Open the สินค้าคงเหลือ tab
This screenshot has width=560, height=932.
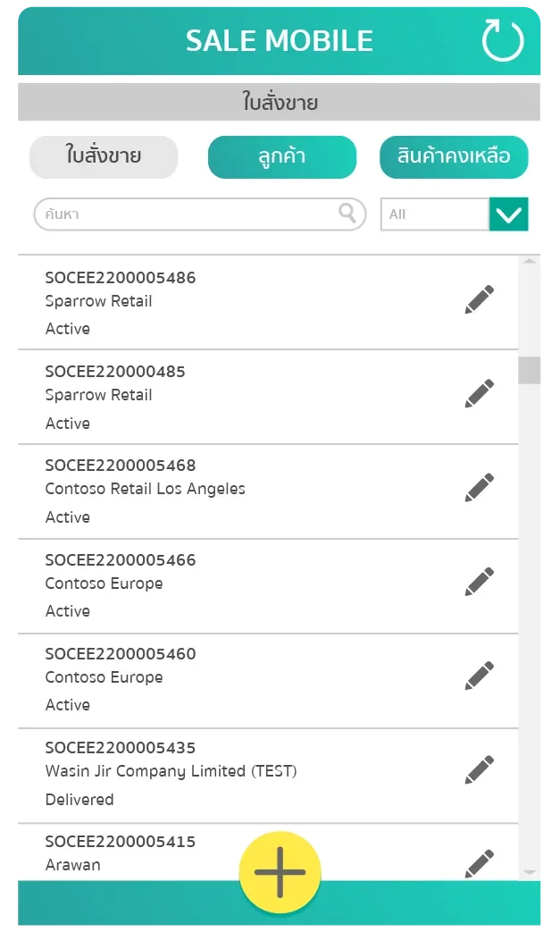(x=454, y=156)
